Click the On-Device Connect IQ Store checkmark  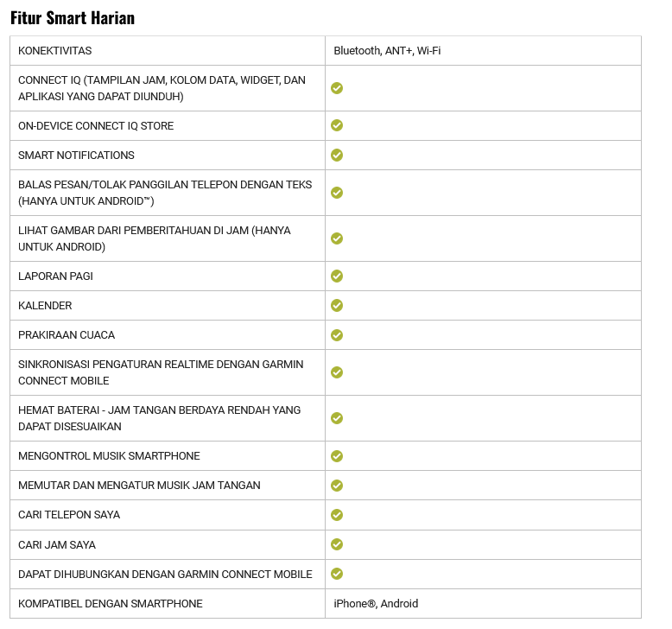point(337,125)
